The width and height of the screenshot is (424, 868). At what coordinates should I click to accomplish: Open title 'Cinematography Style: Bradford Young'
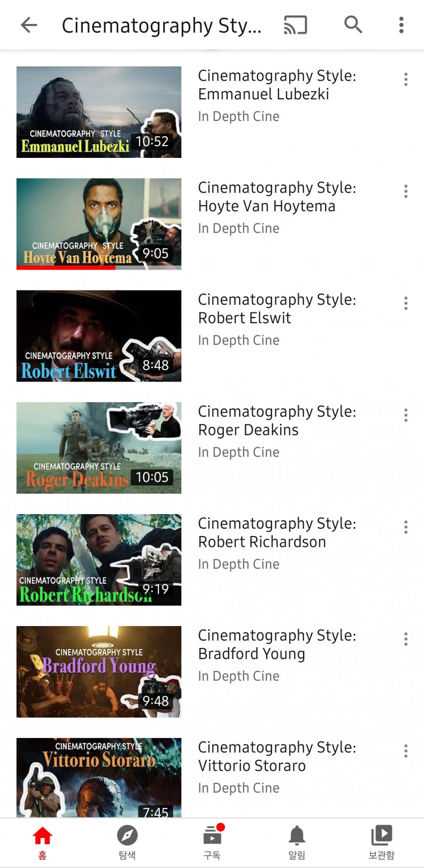pyautogui.click(x=277, y=644)
